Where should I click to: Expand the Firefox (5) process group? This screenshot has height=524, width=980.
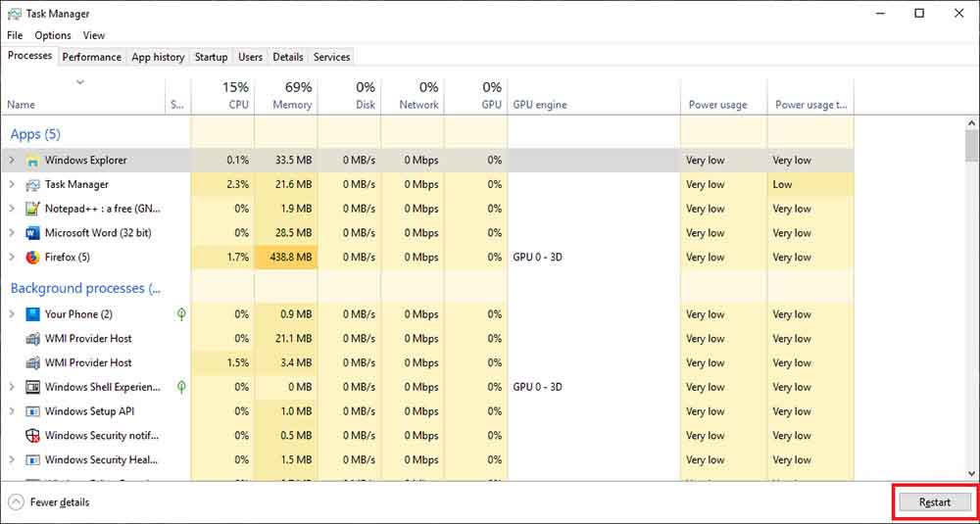click(x=11, y=258)
